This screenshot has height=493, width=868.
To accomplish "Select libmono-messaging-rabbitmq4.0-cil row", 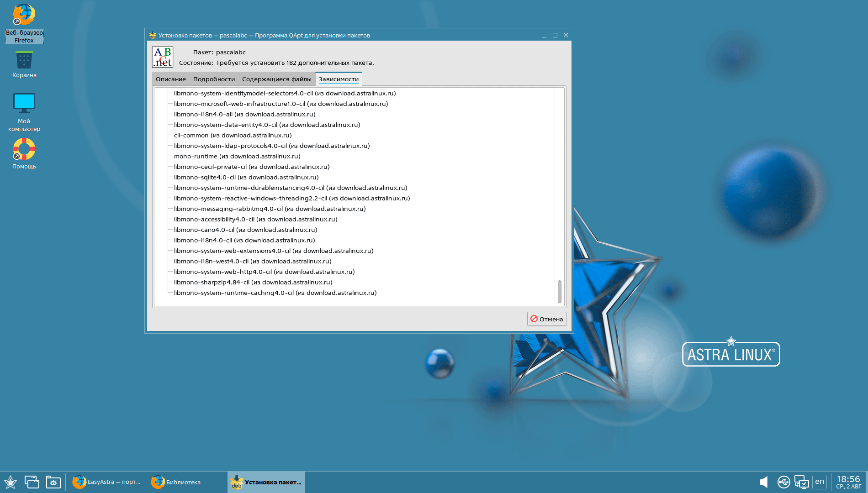I will pos(270,209).
